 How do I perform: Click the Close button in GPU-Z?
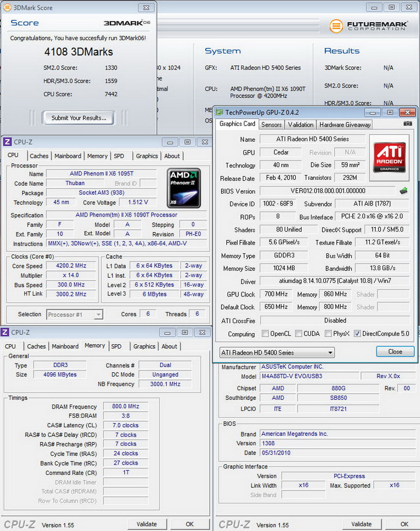pyautogui.click(x=395, y=351)
